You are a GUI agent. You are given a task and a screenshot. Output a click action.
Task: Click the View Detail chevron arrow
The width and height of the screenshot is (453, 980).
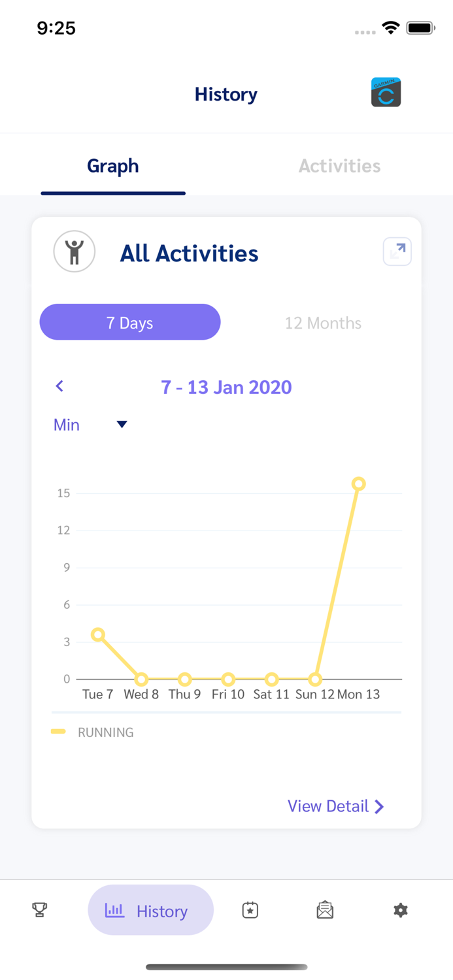380,807
